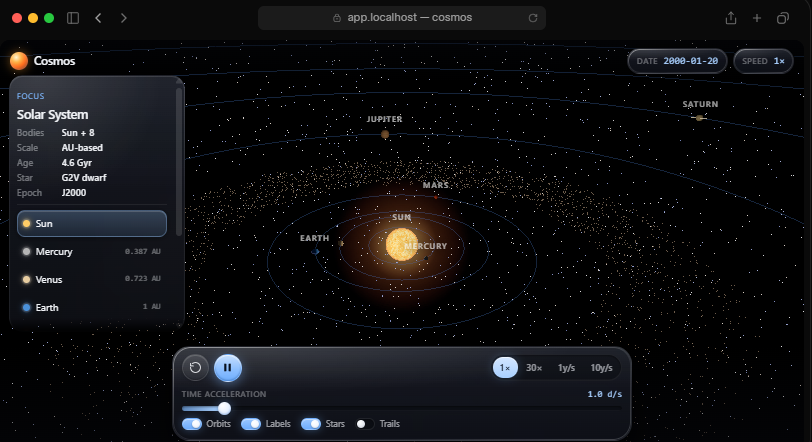The height and width of the screenshot is (442, 812).
Task: Click the DATE 2000-01-20 pill
Action: coord(677,61)
